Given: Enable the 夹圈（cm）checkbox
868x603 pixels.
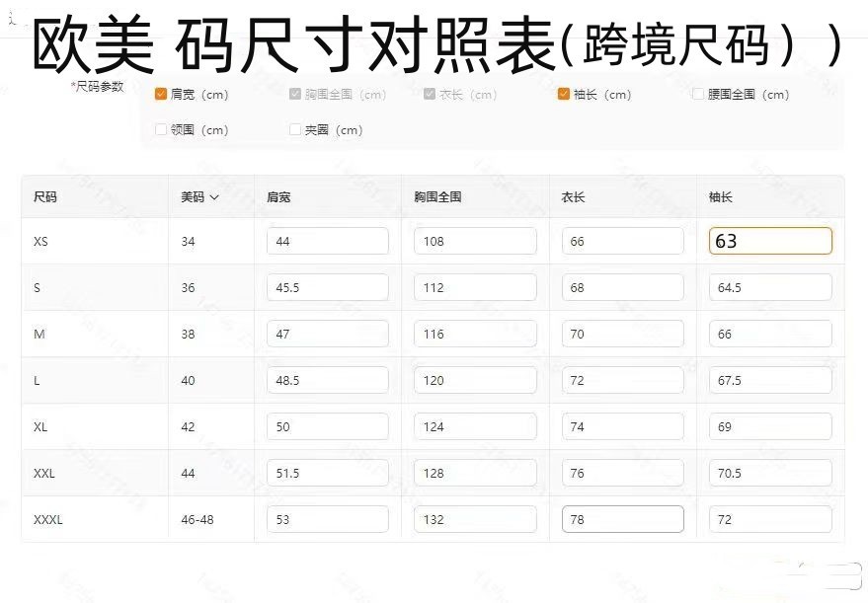Looking at the screenshot, I should tap(294, 129).
